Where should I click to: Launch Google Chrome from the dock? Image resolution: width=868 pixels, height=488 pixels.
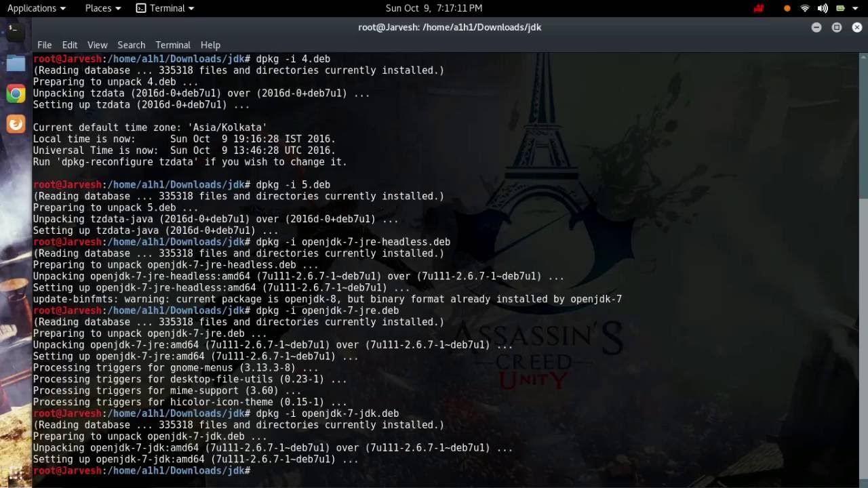16,94
